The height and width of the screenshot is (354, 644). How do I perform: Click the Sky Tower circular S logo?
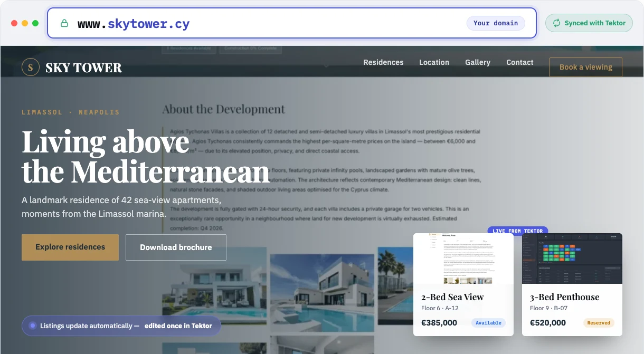coord(31,67)
